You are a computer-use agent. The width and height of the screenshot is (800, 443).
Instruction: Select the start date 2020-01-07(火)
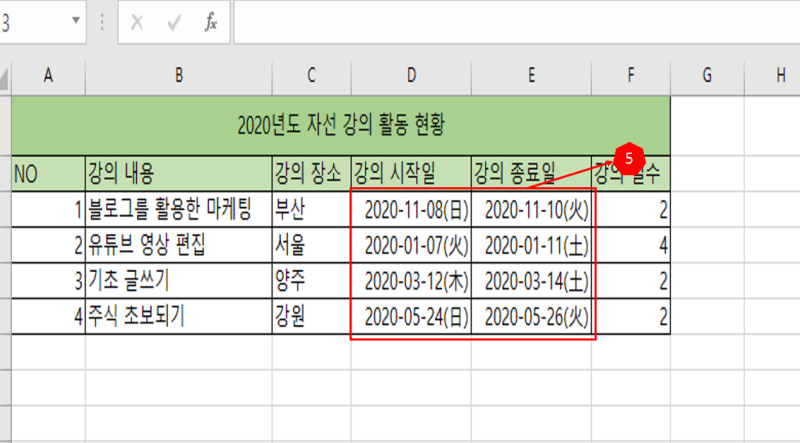[411, 245]
